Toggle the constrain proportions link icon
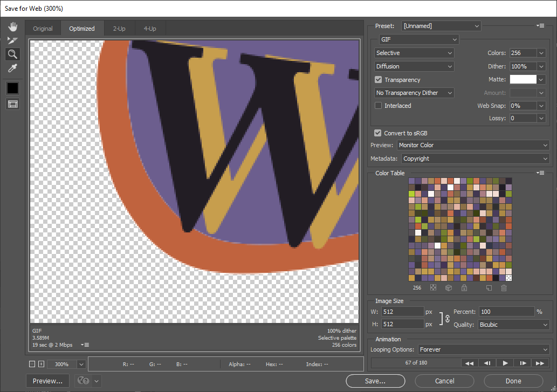The image size is (557, 392). pos(447,318)
